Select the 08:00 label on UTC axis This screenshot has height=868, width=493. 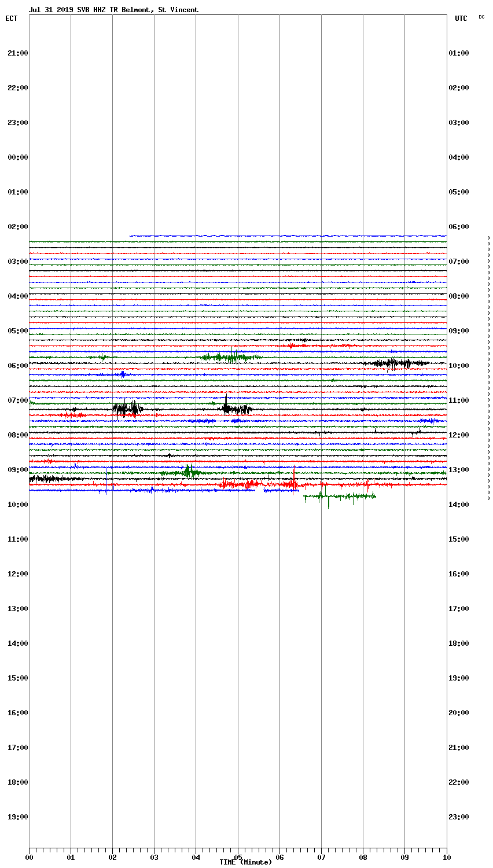[x=459, y=296]
